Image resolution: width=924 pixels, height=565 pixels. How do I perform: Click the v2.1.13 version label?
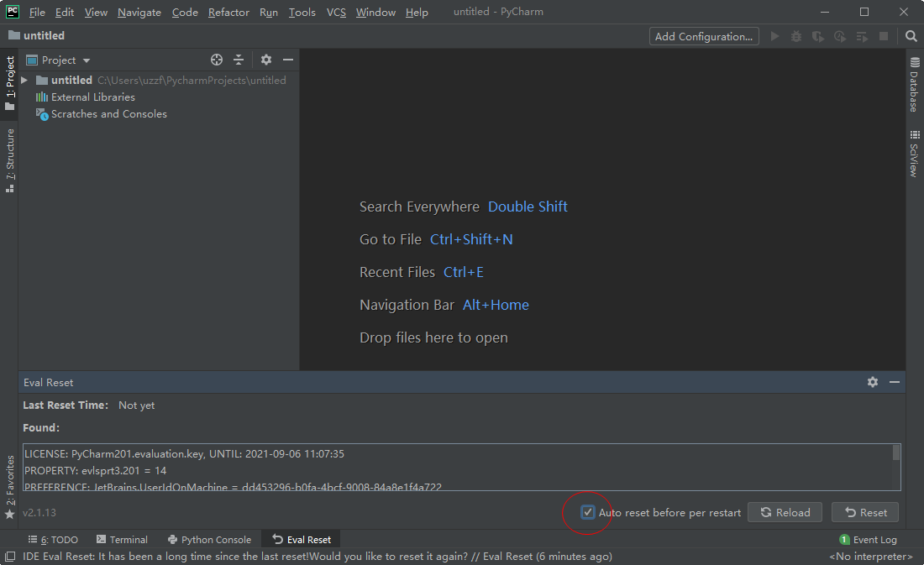click(x=39, y=513)
